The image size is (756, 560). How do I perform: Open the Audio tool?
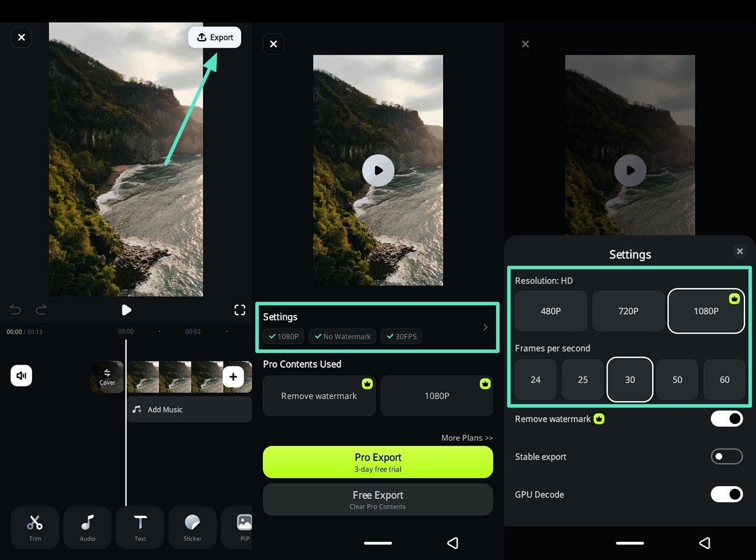point(87,527)
